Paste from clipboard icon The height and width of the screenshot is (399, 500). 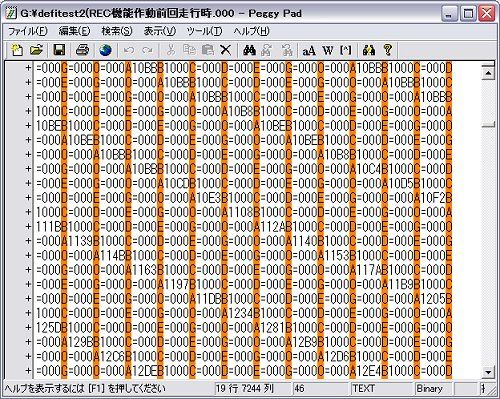pyautogui.click(x=208, y=50)
